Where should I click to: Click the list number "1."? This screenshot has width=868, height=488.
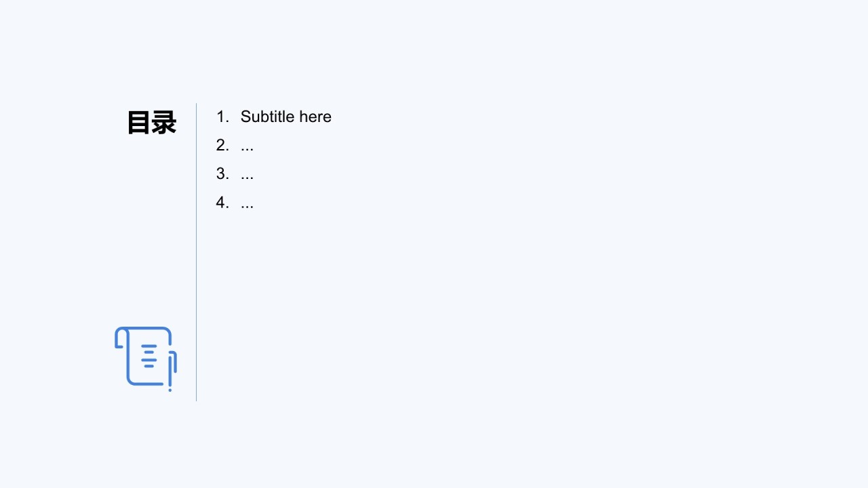tap(222, 117)
